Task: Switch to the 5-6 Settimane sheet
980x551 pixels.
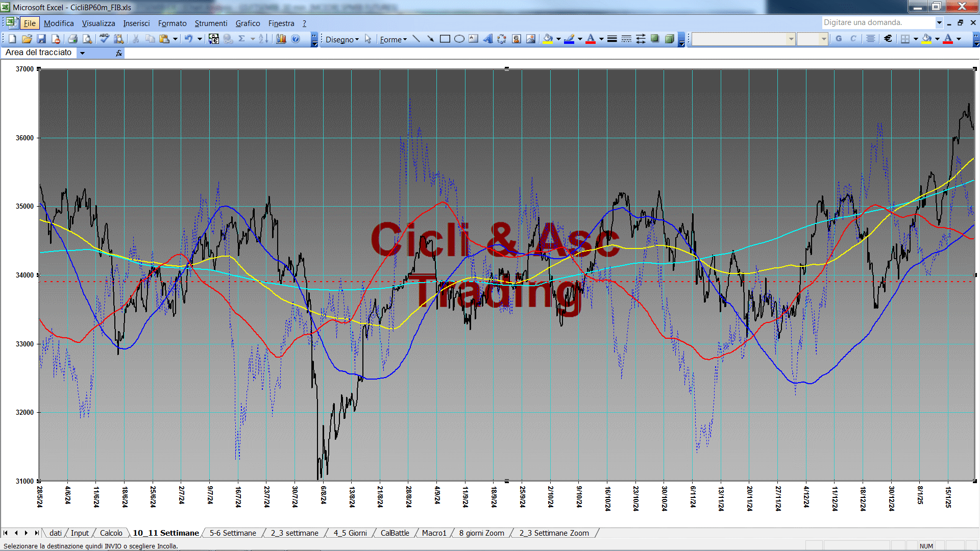Action: pos(233,533)
